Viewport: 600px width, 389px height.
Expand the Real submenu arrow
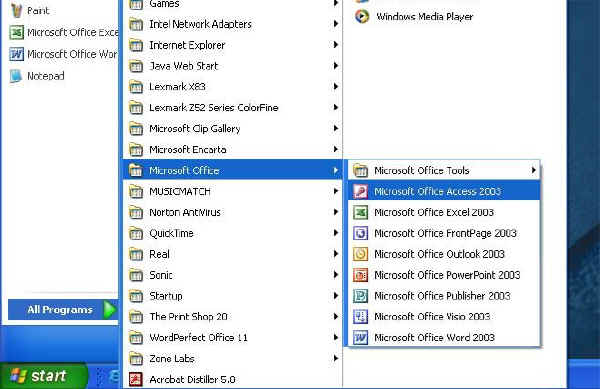point(336,254)
